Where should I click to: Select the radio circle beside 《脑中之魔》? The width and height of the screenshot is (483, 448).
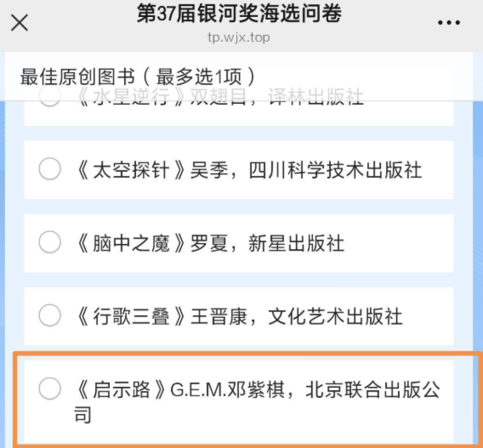pos(50,242)
